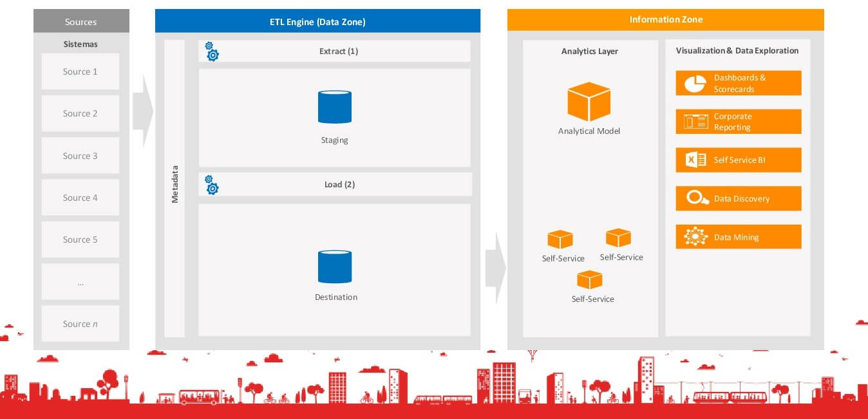Click the network icon on Data Mining
The width and height of the screenshot is (868, 419).
coord(695,237)
